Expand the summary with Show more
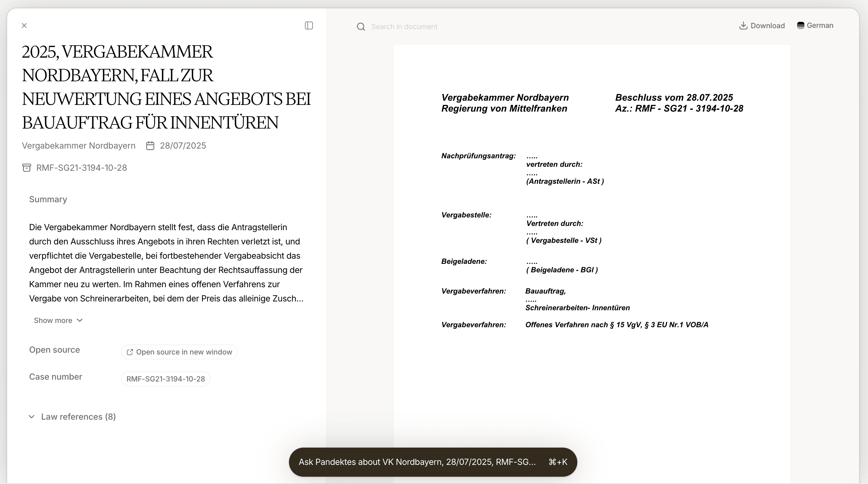Screen dimensions: 868x484 [x=53, y=321]
